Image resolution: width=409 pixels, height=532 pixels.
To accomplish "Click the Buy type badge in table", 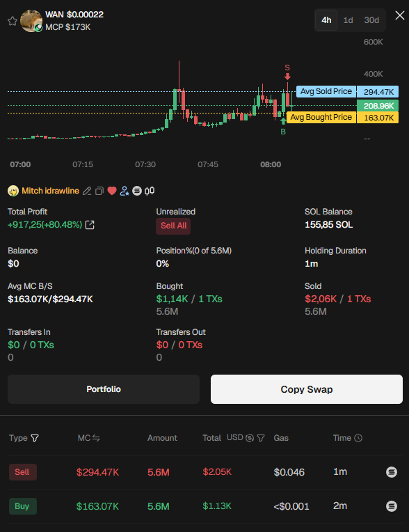I will pyautogui.click(x=23, y=506).
